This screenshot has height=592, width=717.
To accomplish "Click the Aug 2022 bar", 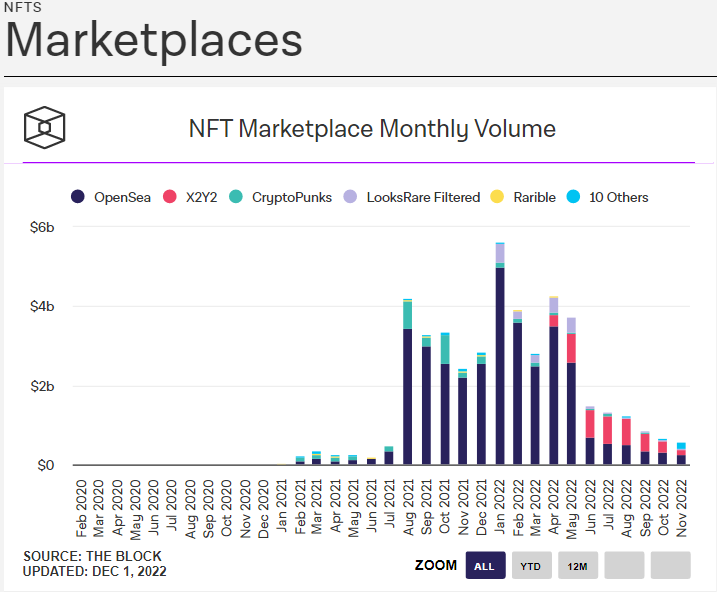I will (x=626, y=441).
